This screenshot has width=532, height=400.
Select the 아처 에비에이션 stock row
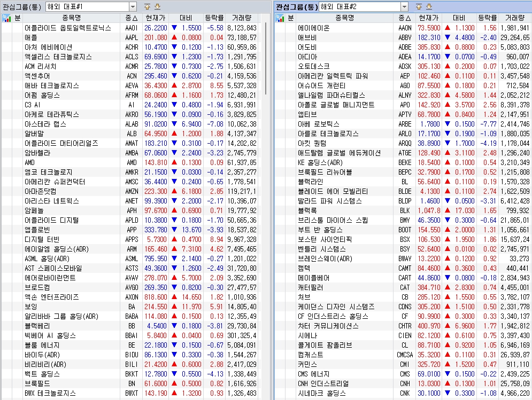pyautogui.click(x=129, y=47)
